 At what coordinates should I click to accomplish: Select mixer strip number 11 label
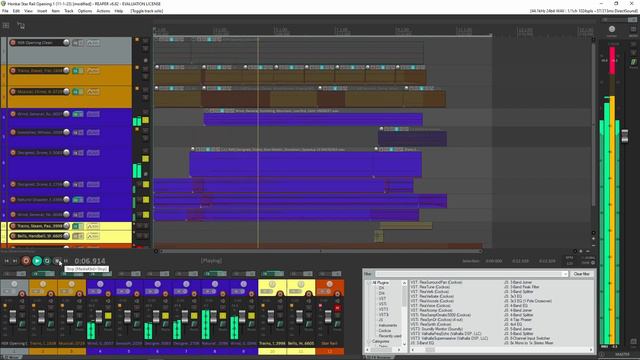tap(301, 351)
